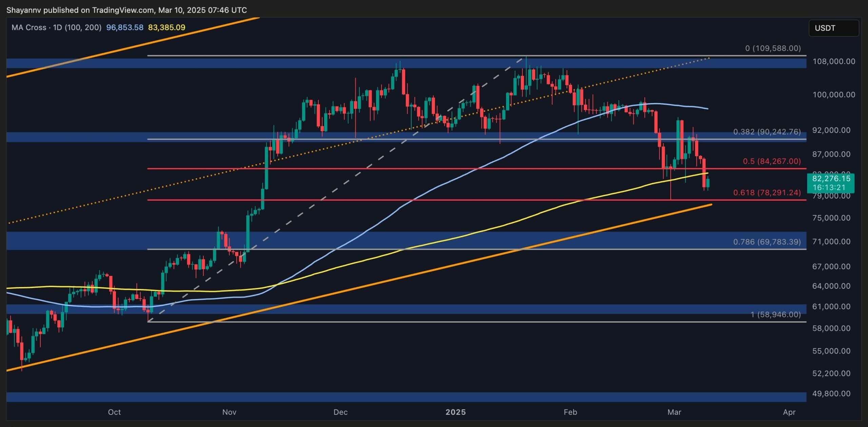Click the 2025 label on time axis
868x427 pixels.
456,412
